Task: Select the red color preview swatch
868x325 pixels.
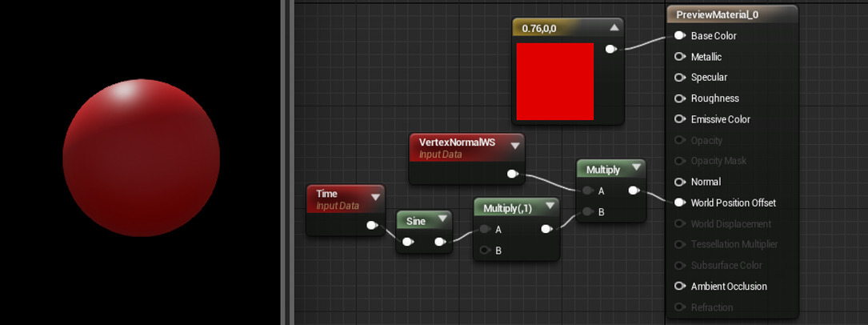Action: (x=554, y=82)
